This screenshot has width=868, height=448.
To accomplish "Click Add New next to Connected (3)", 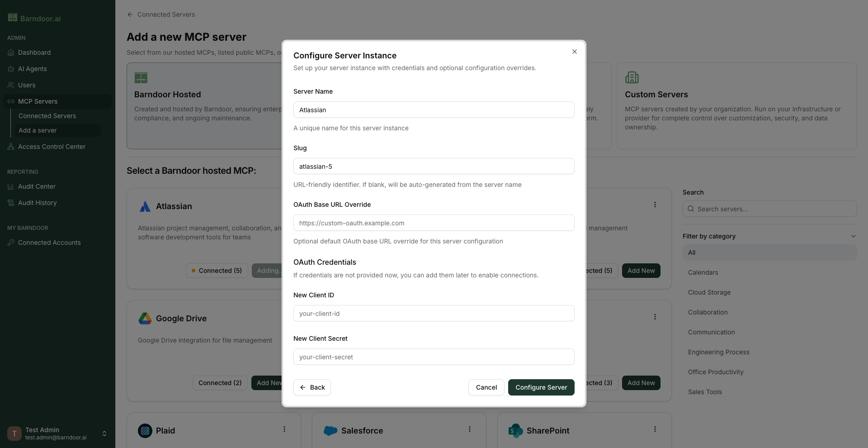I will (x=641, y=383).
